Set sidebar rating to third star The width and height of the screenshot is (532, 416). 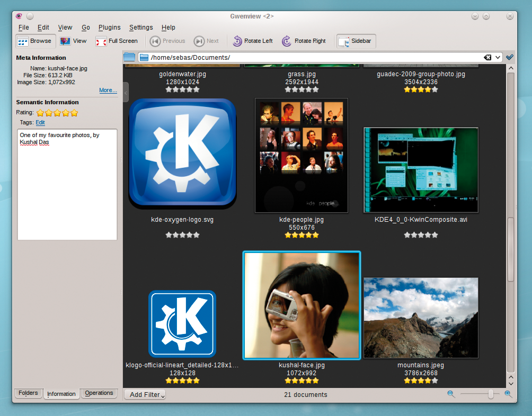pos(57,113)
